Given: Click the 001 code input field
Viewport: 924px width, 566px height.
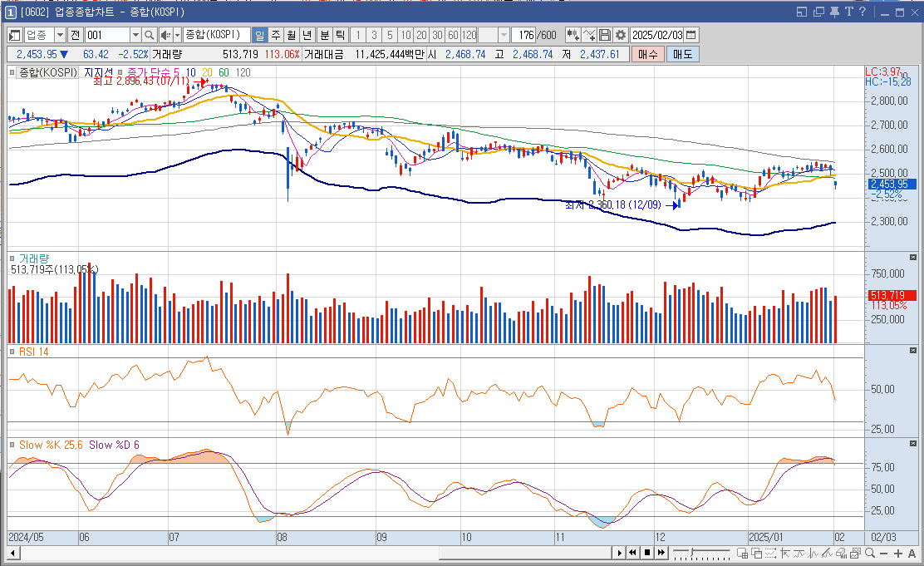Looking at the screenshot, I should [x=107, y=36].
